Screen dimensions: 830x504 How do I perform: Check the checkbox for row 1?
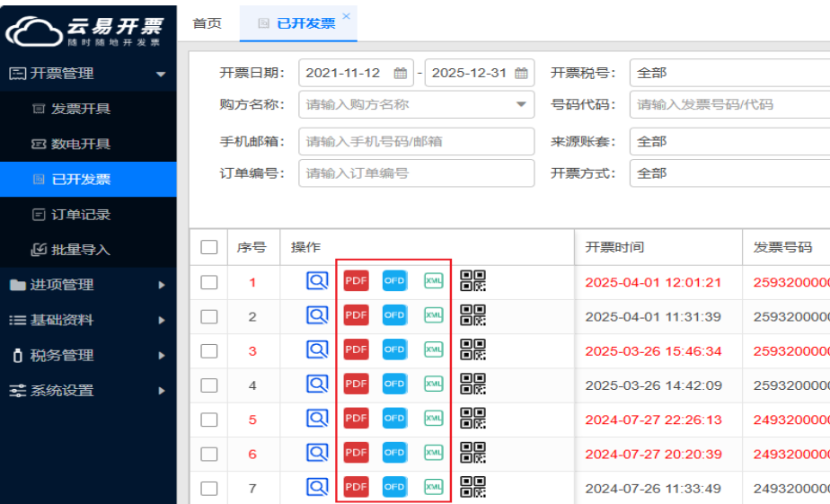pos(209,282)
